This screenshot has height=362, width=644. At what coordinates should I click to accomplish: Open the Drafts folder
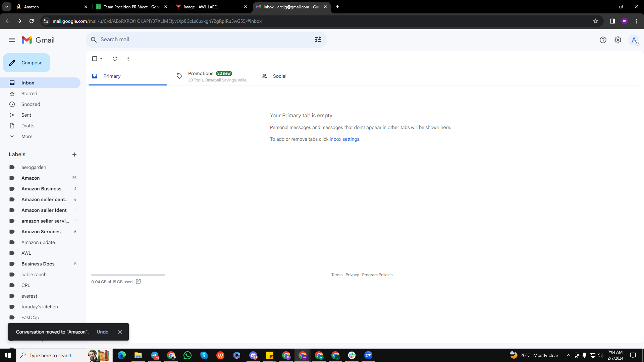click(x=40, y=126)
